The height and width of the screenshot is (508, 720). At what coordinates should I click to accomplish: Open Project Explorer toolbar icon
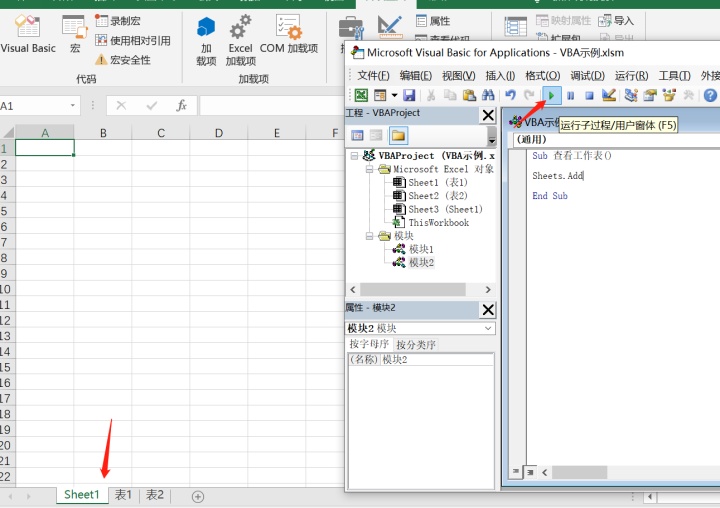[x=631, y=95]
